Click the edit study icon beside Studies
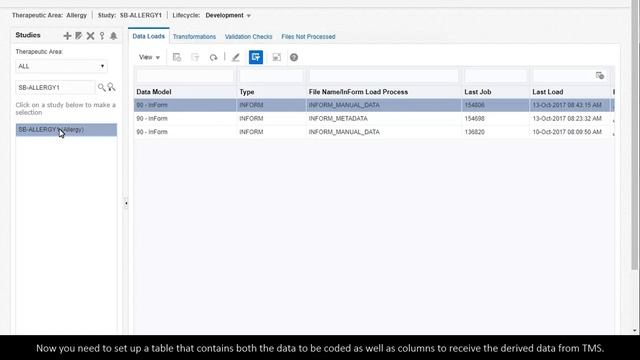 [x=79, y=36]
